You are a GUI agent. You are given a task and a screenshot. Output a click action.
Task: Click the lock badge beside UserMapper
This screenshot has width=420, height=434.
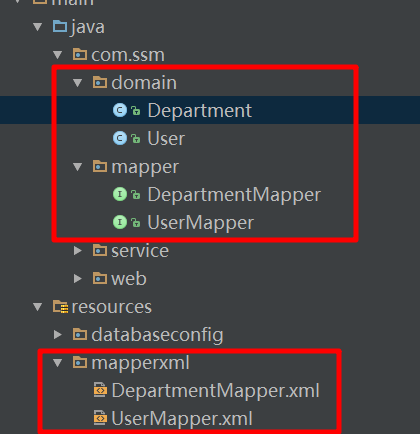coord(136,223)
